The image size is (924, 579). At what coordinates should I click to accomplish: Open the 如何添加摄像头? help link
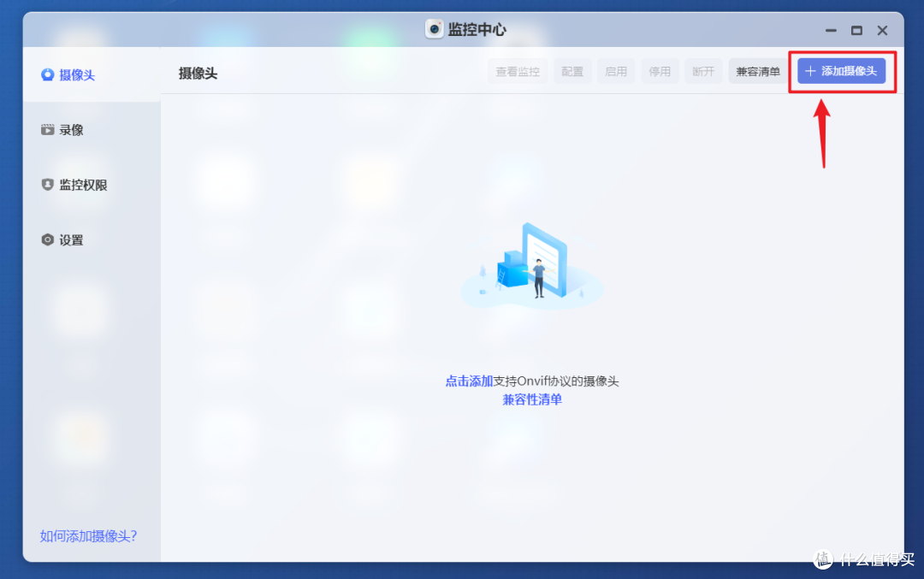(x=88, y=536)
